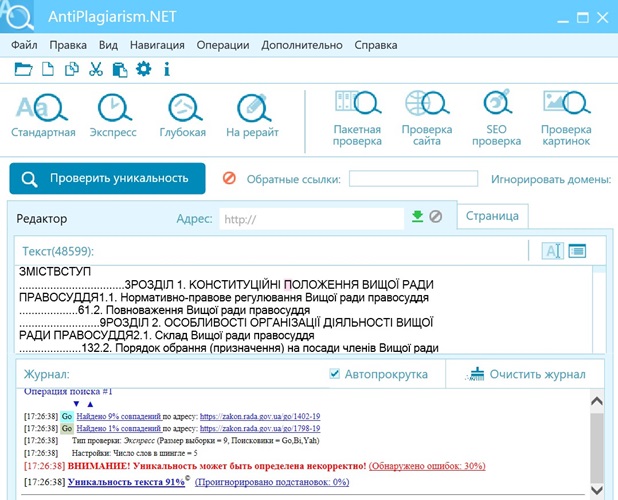Open SEO проверка tool
The height and width of the screenshot is (500, 618).
pos(497,118)
